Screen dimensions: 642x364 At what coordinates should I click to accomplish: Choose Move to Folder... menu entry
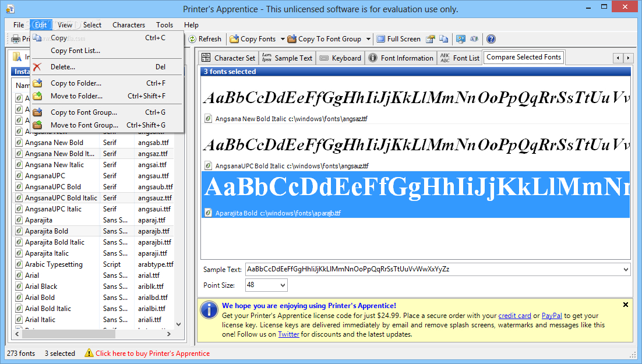[107, 96]
